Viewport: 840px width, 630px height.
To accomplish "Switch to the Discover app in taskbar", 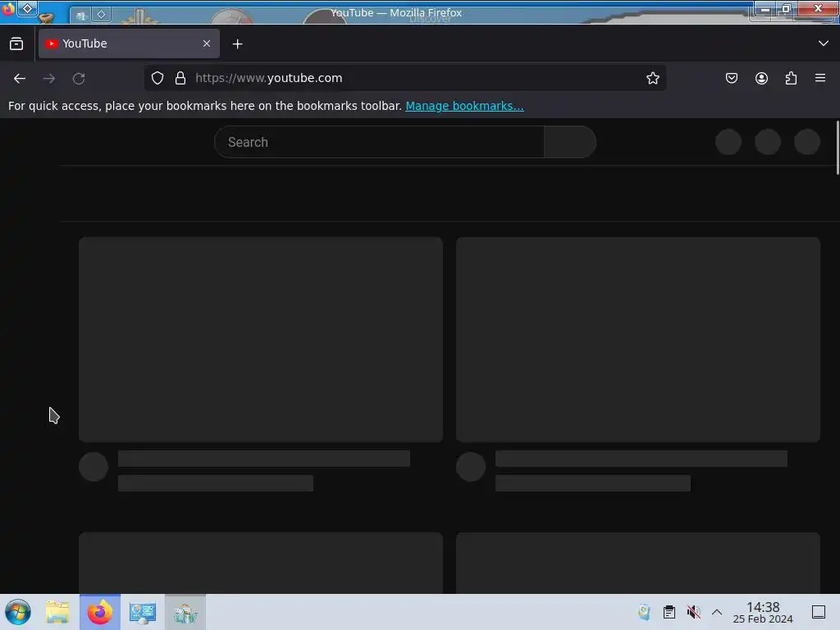I will pos(185,612).
